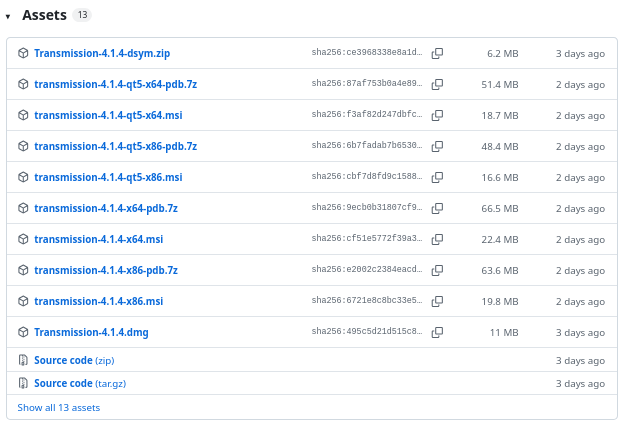Download transmission-4.1.4-x64.msi installer
The image size is (625, 429).
coord(98,240)
